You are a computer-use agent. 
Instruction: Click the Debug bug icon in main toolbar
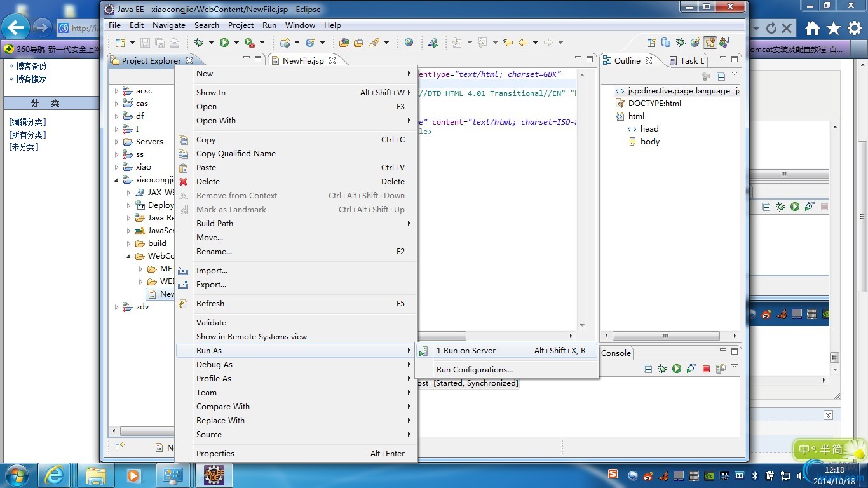(199, 43)
